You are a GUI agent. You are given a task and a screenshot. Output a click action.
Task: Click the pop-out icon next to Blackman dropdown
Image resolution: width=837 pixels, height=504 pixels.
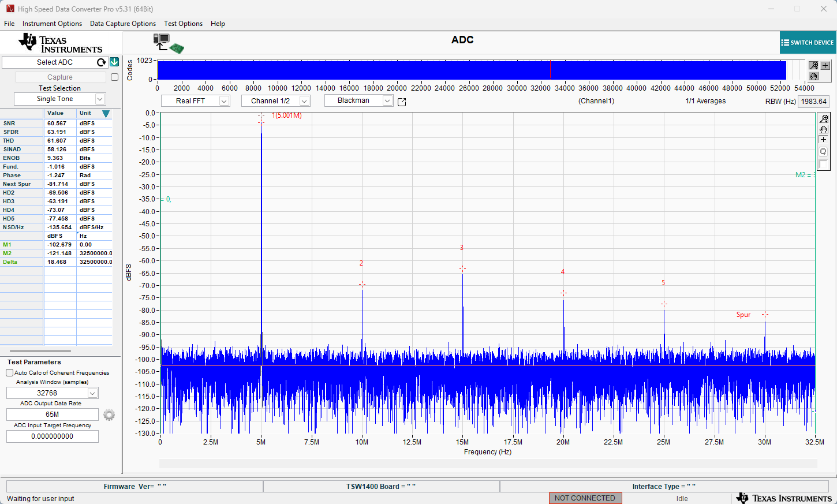(402, 102)
